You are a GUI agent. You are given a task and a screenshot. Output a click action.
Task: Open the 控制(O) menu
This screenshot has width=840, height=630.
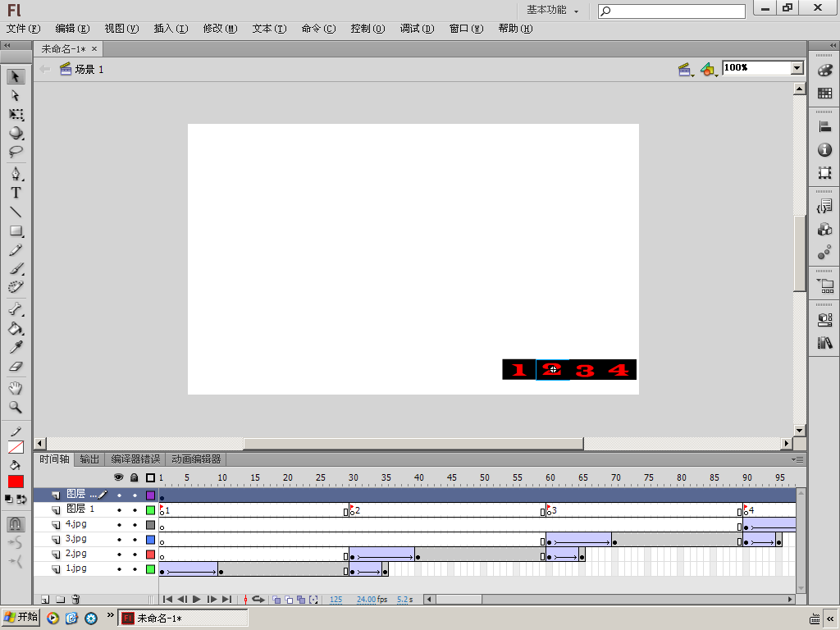(367, 29)
